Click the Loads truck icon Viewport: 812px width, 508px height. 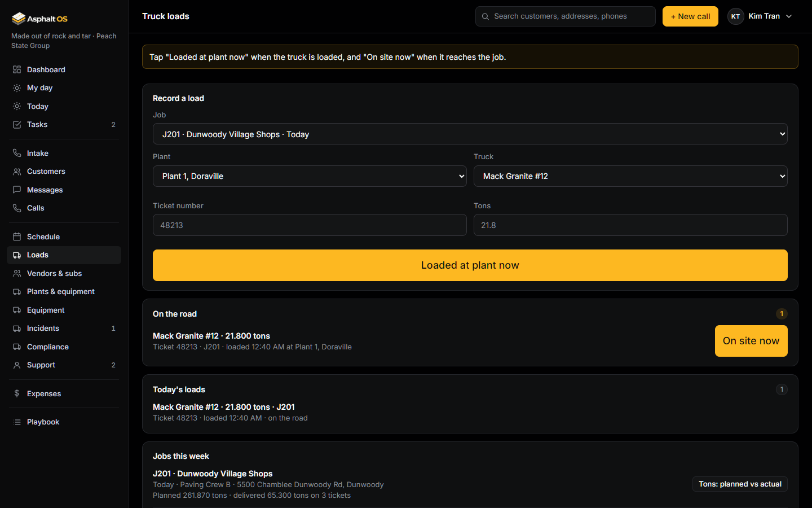(x=17, y=255)
